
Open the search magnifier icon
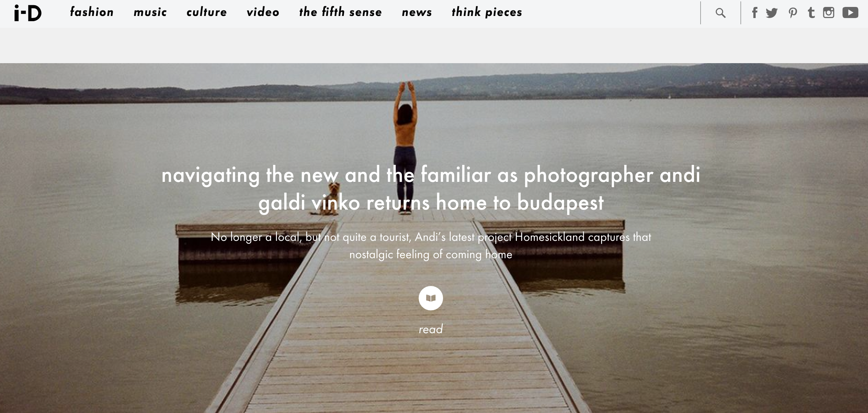tap(720, 13)
